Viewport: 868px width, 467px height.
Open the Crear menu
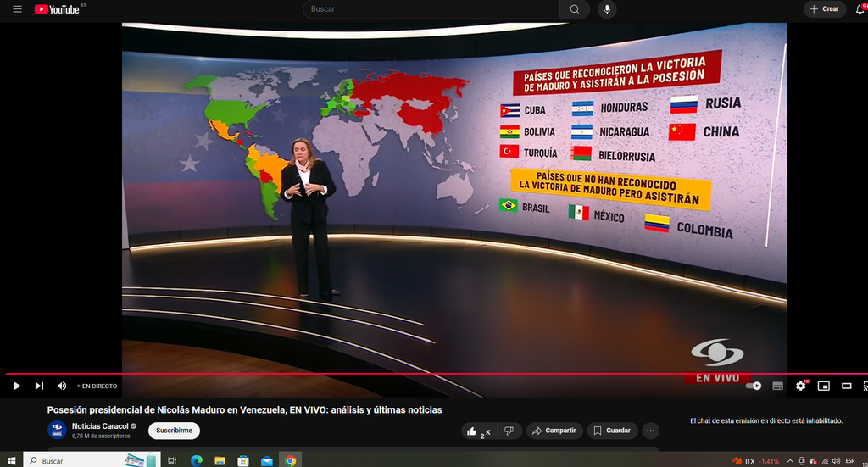pos(824,8)
